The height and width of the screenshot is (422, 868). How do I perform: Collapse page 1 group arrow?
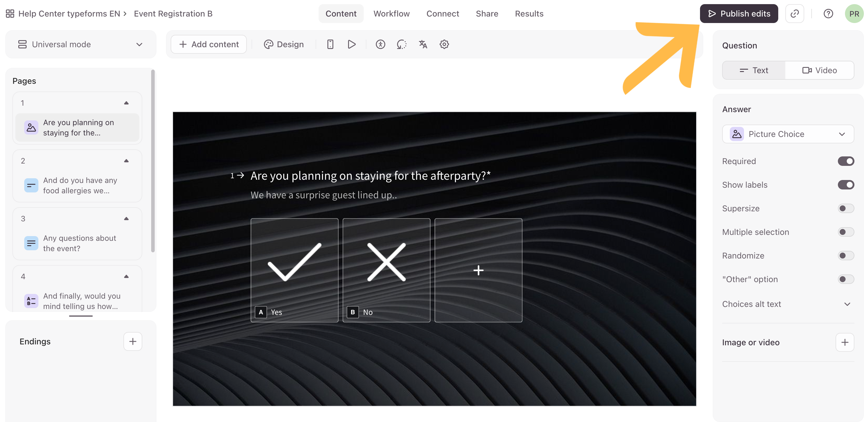coord(126,103)
